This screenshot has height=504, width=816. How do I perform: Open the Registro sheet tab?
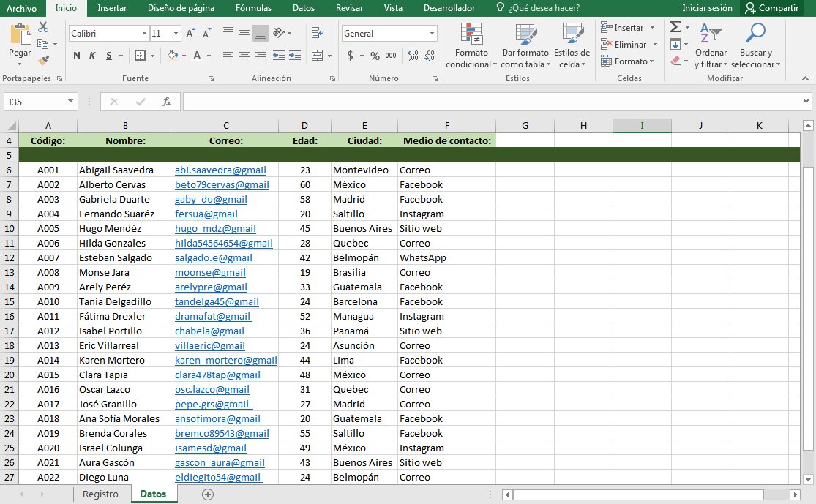click(100, 494)
